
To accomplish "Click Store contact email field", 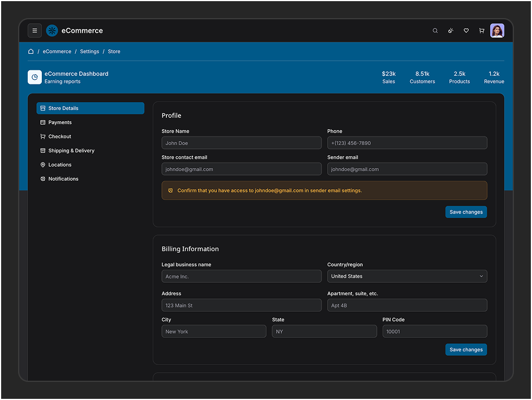I will [x=242, y=169].
